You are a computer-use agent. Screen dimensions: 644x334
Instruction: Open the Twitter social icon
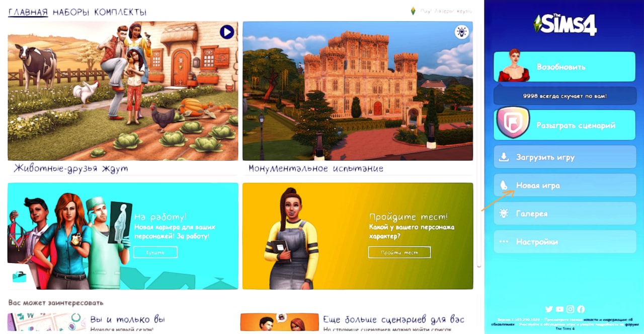click(549, 309)
